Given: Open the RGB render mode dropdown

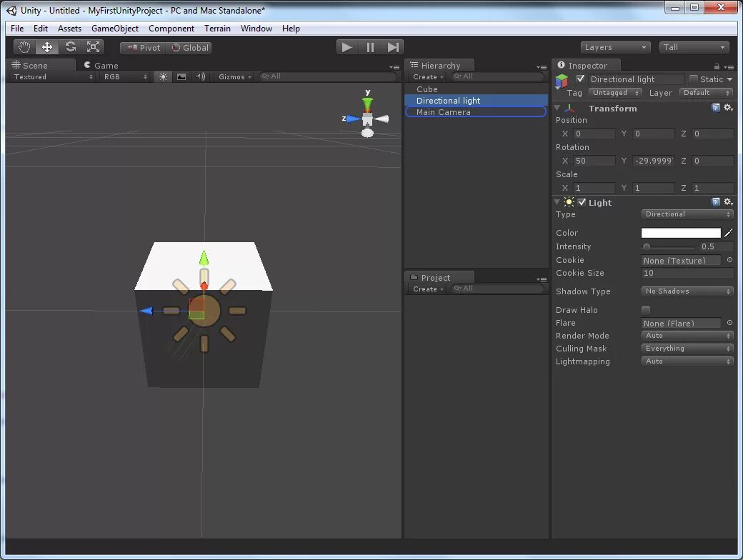Looking at the screenshot, I should coord(125,76).
